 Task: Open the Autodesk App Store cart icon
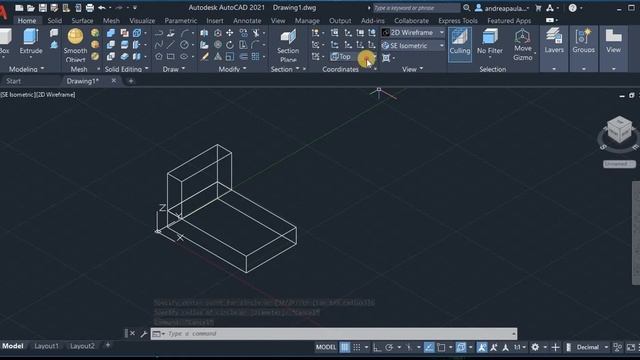pos(538,8)
